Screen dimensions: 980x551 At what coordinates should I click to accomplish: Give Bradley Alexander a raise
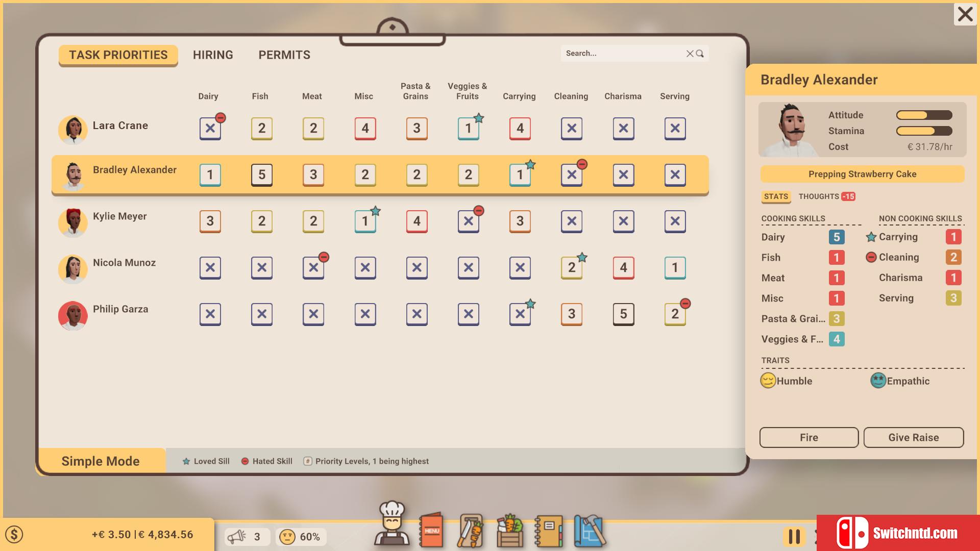point(914,437)
